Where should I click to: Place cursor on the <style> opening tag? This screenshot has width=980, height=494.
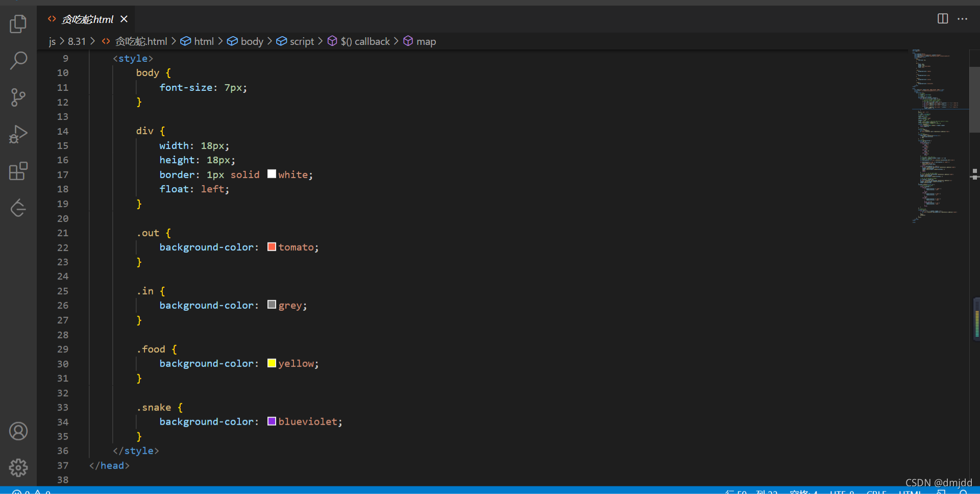pyautogui.click(x=133, y=58)
